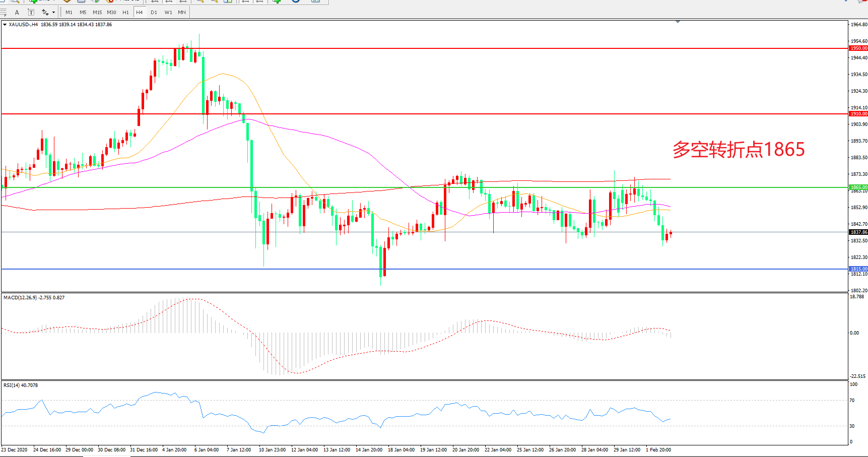Pick the MN monthly timeframe

[182, 13]
